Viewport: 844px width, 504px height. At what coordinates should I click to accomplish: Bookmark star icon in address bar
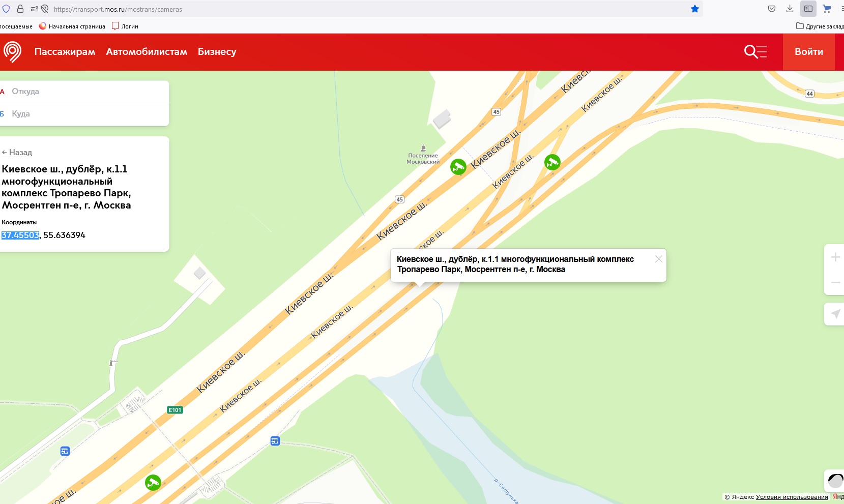[x=694, y=9]
